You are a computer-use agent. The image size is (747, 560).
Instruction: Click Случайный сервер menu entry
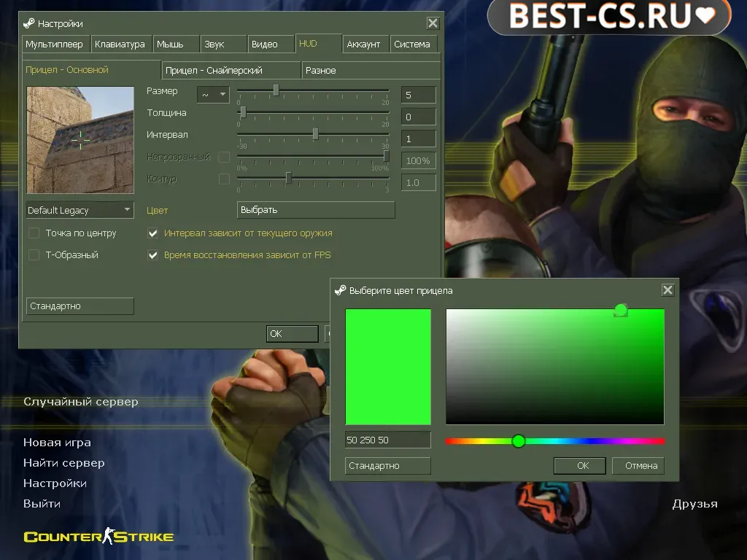(81, 402)
